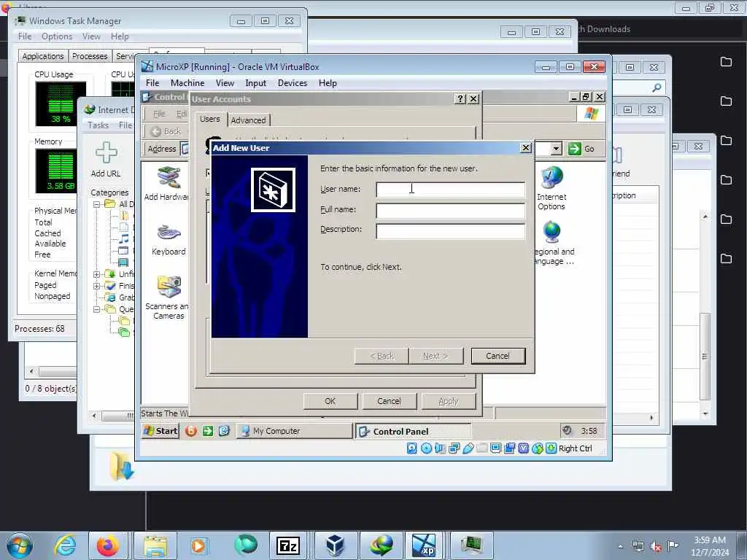Click Cancel in User Accounts dialog
The height and width of the screenshot is (560, 747).
pos(390,401)
